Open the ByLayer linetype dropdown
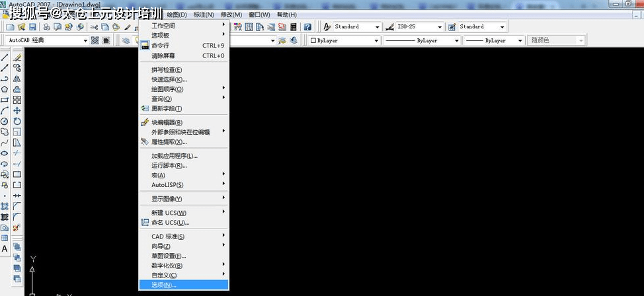644x296 pixels. click(457, 41)
